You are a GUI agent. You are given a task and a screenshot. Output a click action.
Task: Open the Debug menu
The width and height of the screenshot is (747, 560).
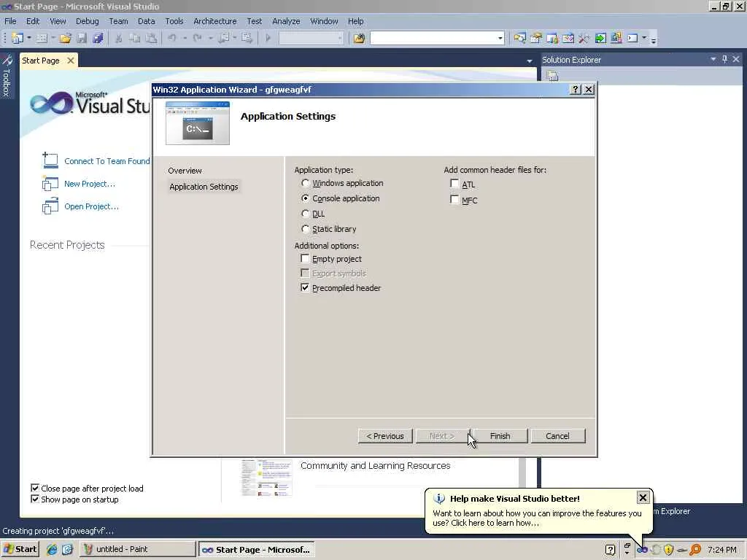[x=88, y=21]
